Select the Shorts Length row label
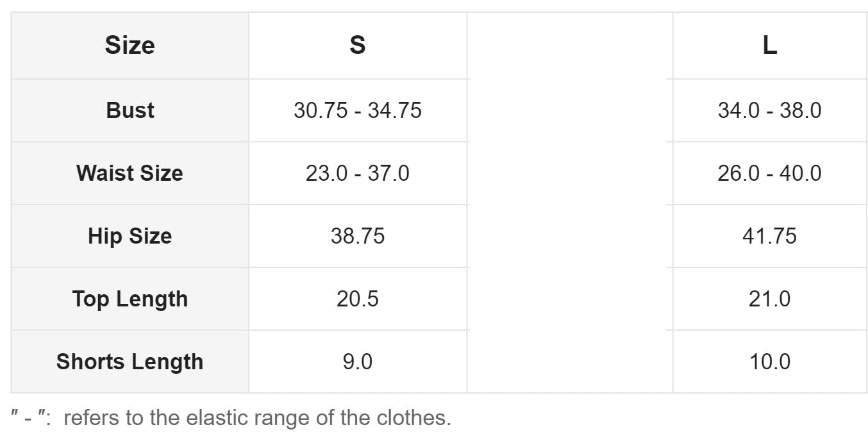 coord(129,362)
